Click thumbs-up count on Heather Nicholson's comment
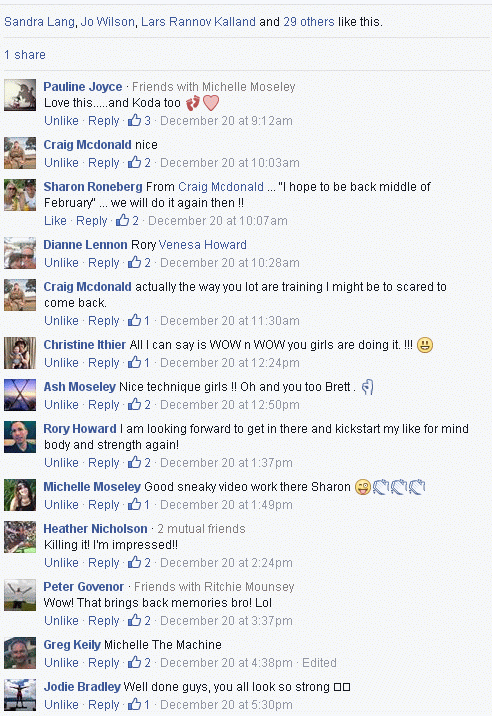 (x=147, y=563)
